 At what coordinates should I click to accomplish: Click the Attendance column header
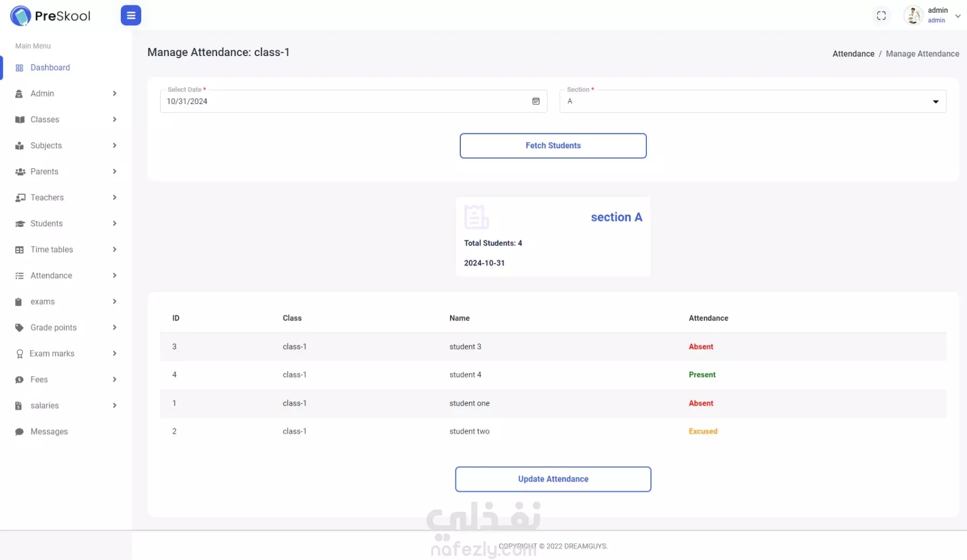pyautogui.click(x=708, y=318)
